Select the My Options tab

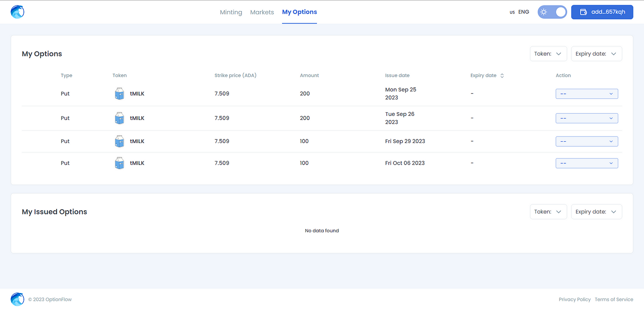tap(299, 12)
